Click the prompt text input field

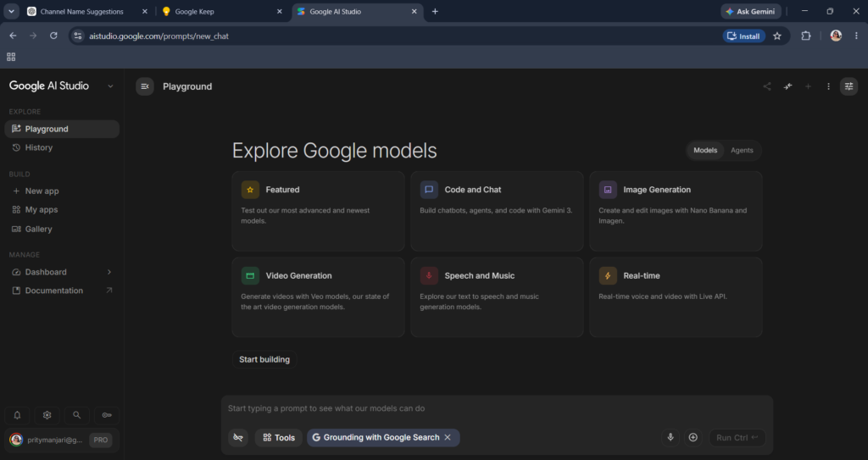click(x=497, y=408)
